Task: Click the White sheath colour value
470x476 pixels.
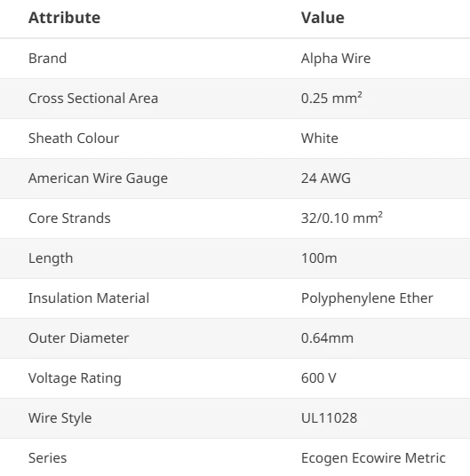Action: tap(320, 139)
